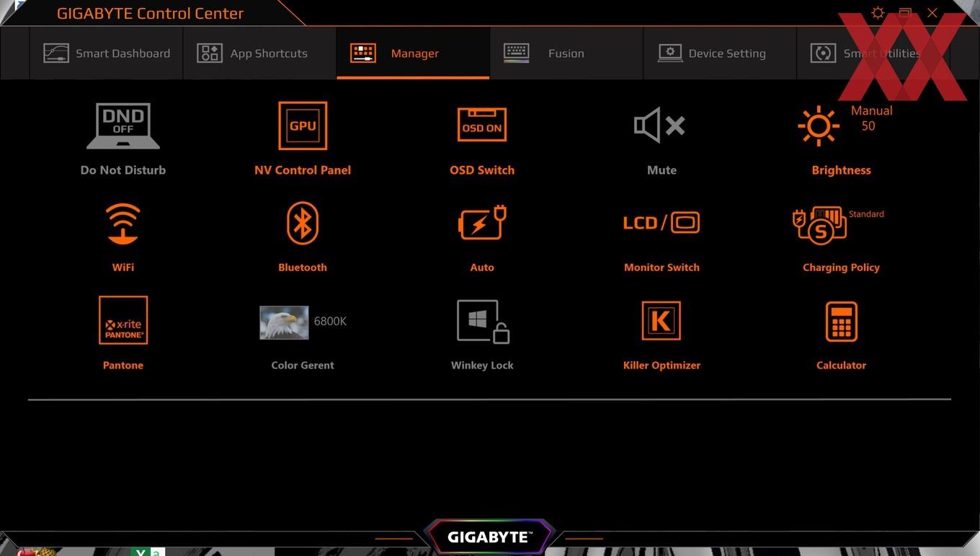Click the Auto battery charging icon

click(x=482, y=224)
